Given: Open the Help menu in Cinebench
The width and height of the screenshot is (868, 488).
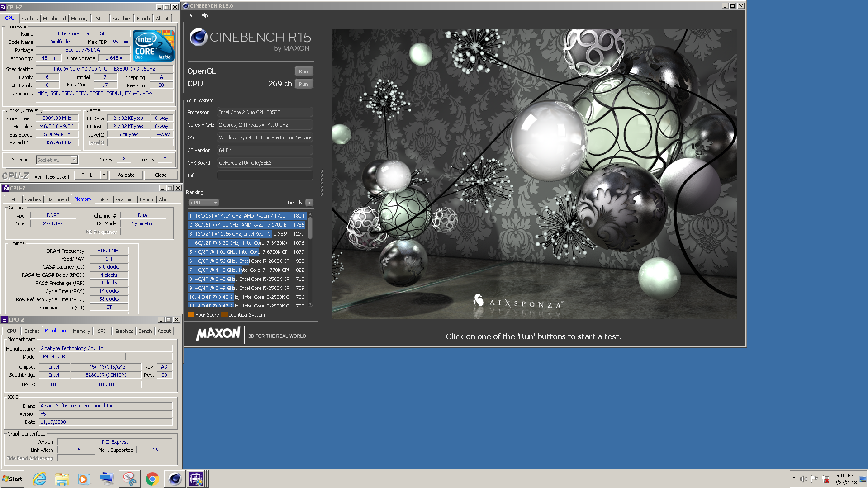Looking at the screenshot, I should pyautogui.click(x=203, y=15).
